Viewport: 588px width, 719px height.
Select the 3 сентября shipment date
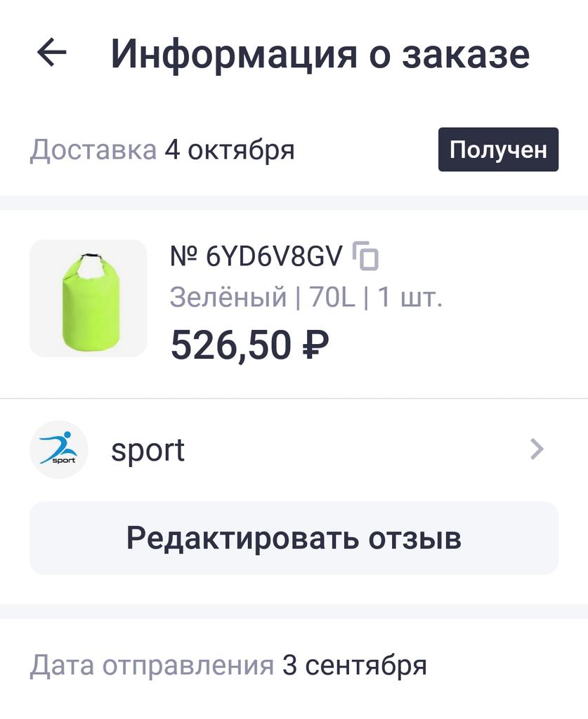(x=355, y=666)
